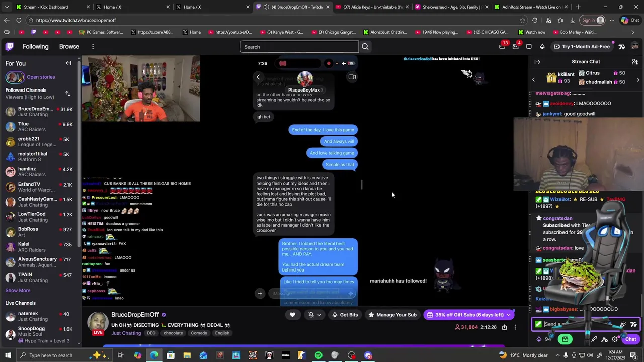This screenshot has width=644, height=362.
Task: Expand the gift subs offer chevron
Action: coord(509,315)
